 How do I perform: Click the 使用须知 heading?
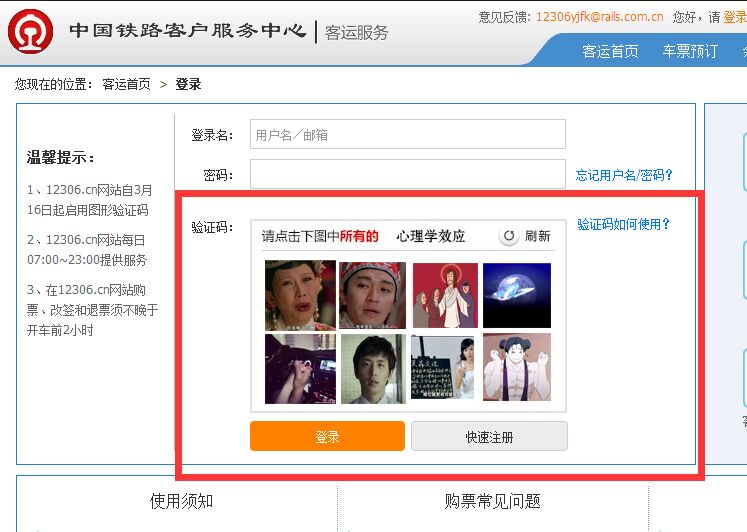(182, 501)
